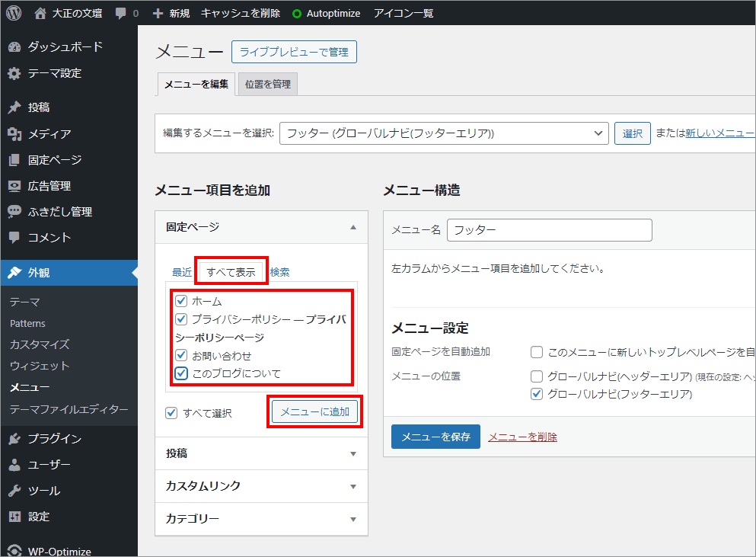
Task: Select the 検索 pages tab
Action: (x=279, y=272)
